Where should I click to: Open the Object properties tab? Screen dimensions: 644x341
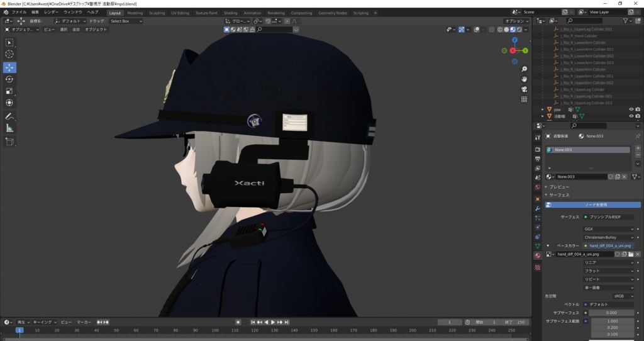click(538, 199)
